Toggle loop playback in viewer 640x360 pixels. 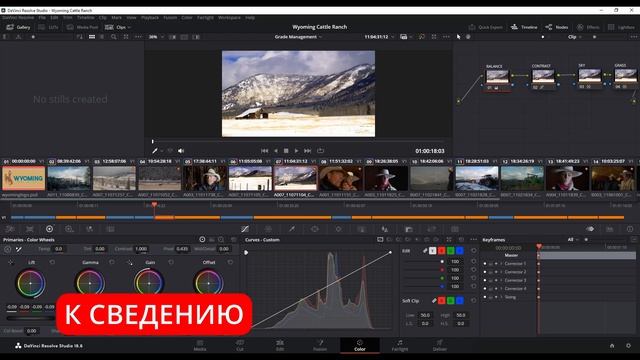click(320, 151)
